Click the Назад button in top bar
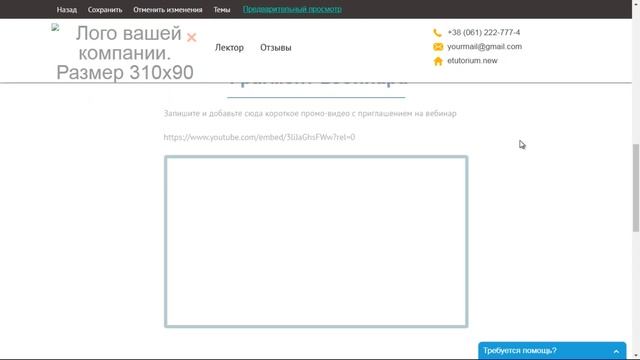 67,9
